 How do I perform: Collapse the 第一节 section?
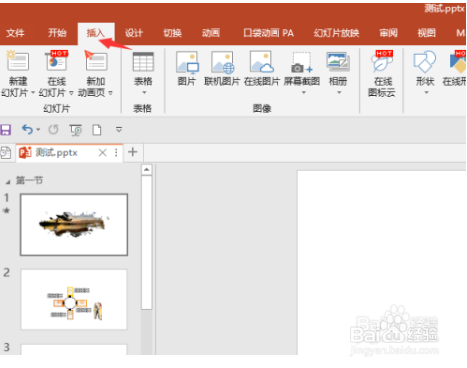click(8, 182)
